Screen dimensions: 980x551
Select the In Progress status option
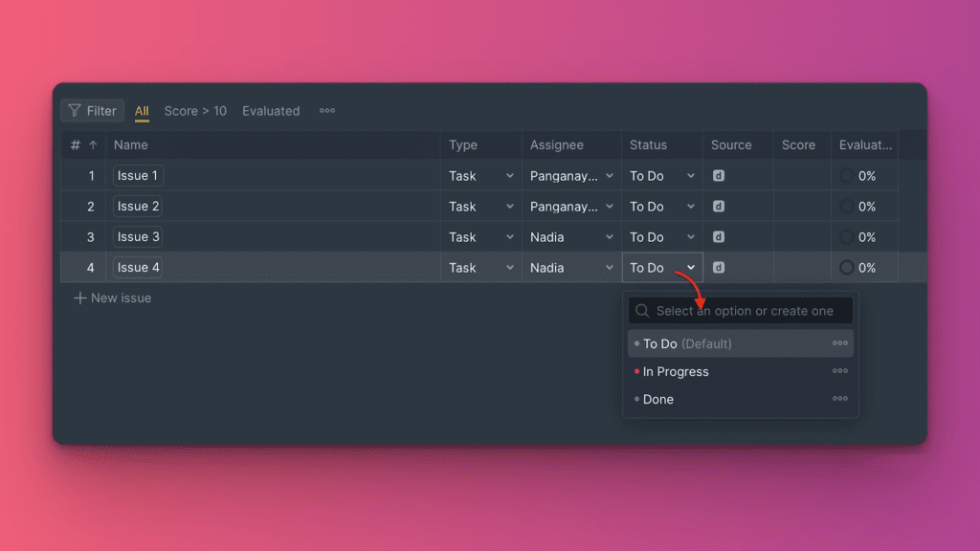pyautogui.click(x=676, y=371)
